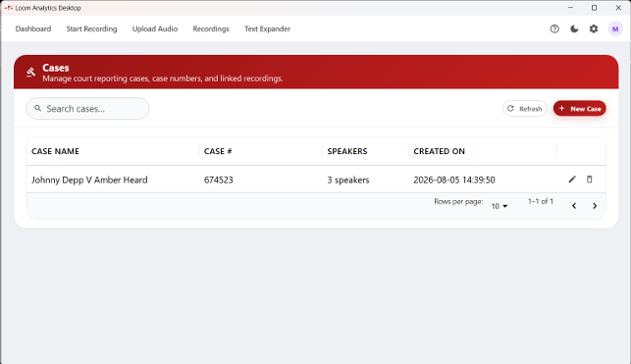
Task: Open the rows per page dropdown
Action: click(500, 206)
